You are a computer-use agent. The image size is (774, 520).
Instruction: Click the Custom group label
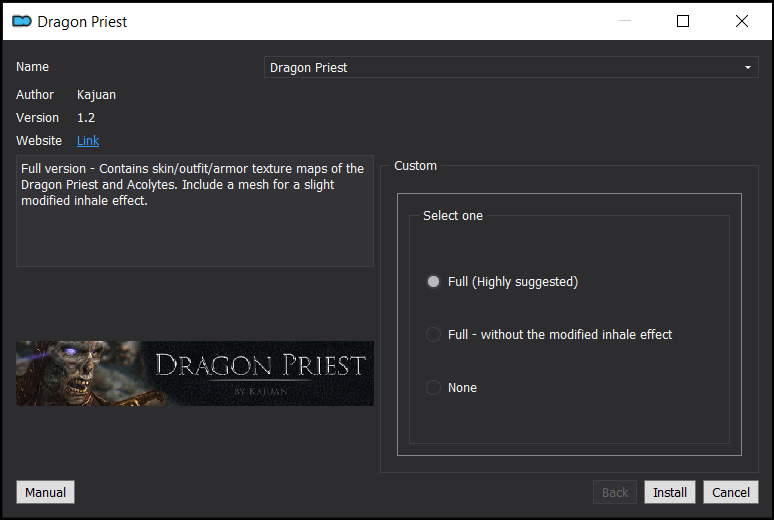tap(415, 166)
